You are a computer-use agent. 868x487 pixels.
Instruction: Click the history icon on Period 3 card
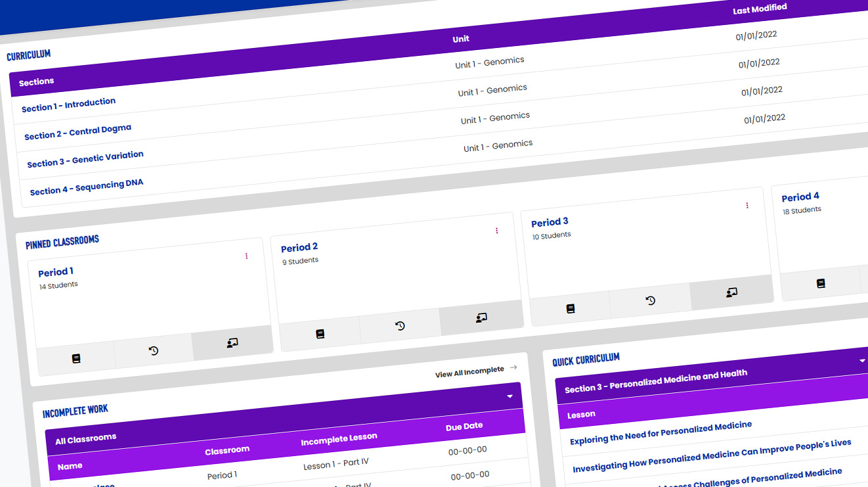point(650,301)
